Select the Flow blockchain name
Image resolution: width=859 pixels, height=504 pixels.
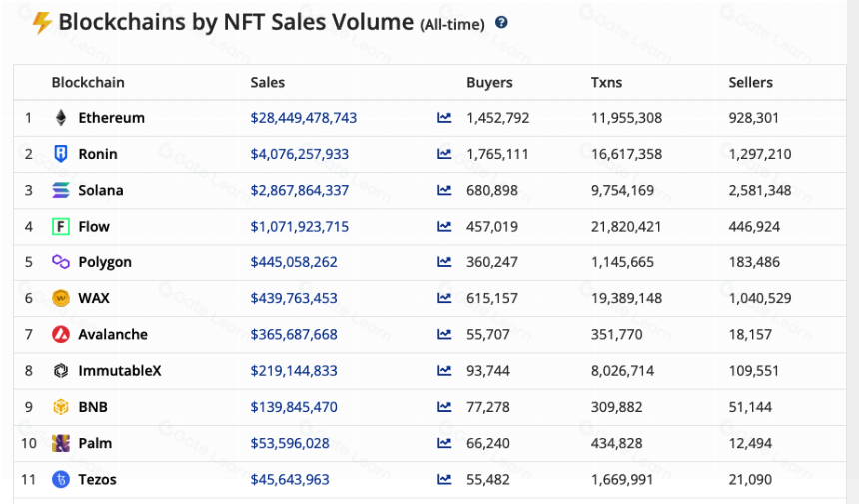pos(94,226)
